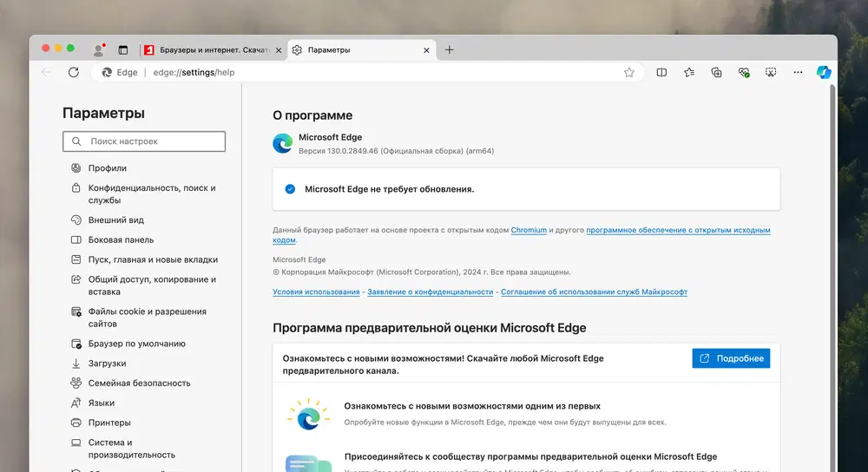
Task: Click the О программе heading
Action: (x=312, y=115)
